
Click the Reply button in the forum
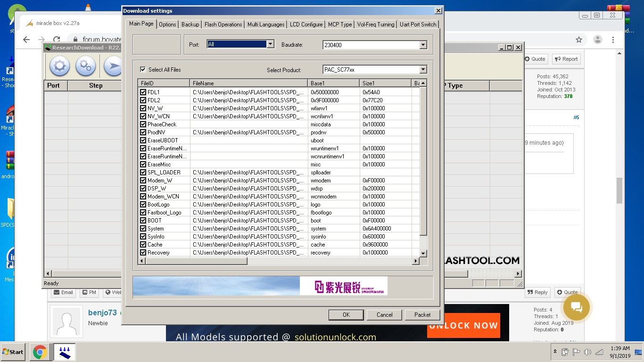(x=537, y=292)
